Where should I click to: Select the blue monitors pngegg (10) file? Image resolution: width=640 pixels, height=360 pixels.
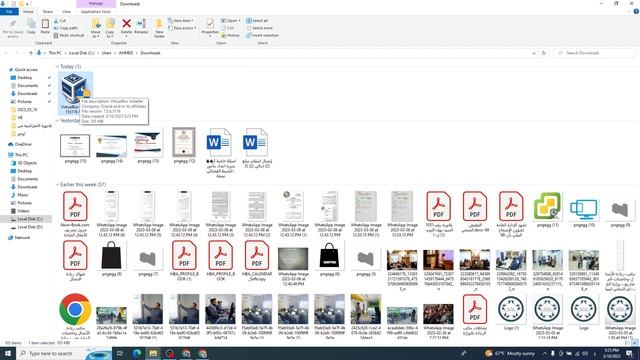pos(584,209)
